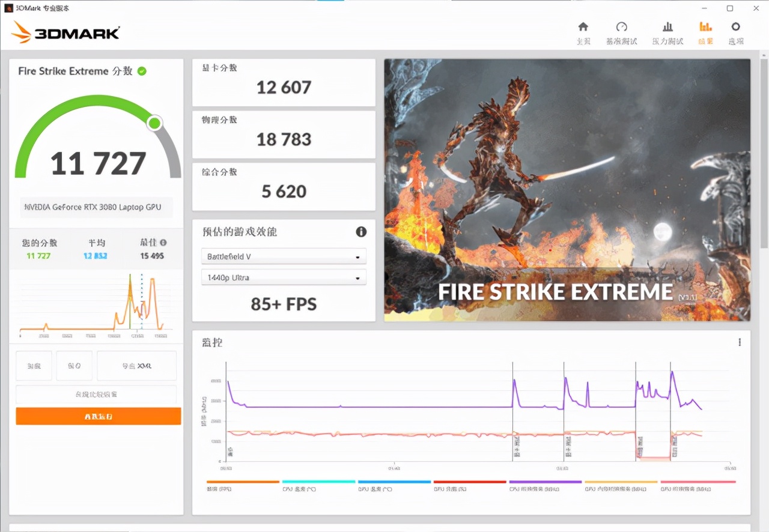769x532 pixels.
Task: Click the Fire Strike Extreme preview image
Action: (567, 190)
